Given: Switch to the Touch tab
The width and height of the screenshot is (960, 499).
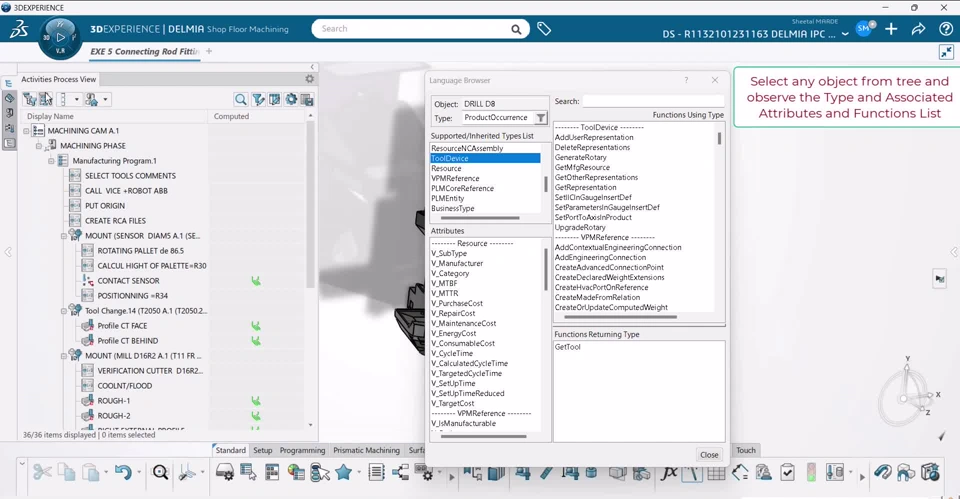Looking at the screenshot, I should pyautogui.click(x=746, y=450).
